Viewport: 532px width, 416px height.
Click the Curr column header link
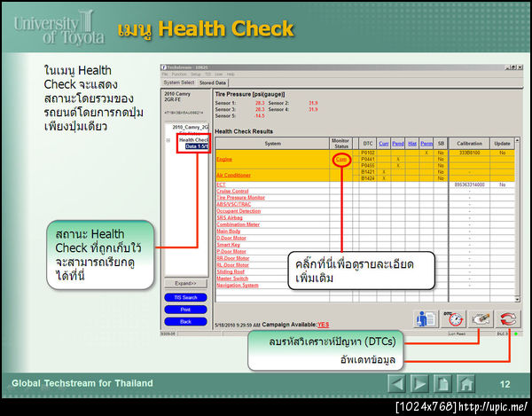point(384,144)
